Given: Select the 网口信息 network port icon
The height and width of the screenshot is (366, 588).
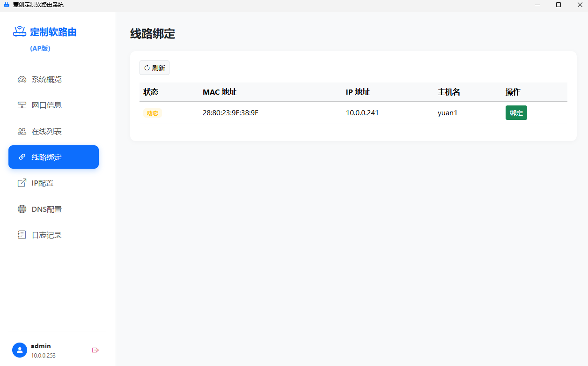Looking at the screenshot, I should click(x=22, y=105).
